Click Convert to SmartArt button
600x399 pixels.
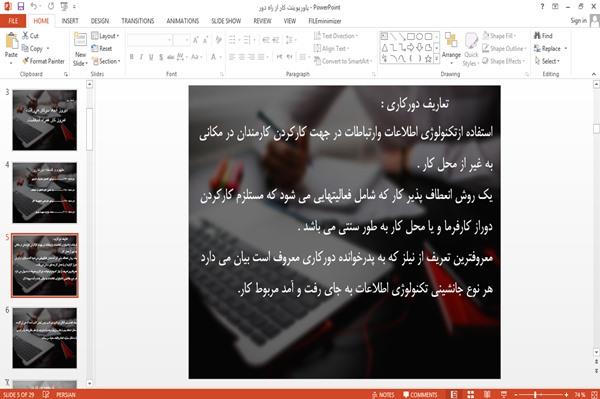pos(343,61)
